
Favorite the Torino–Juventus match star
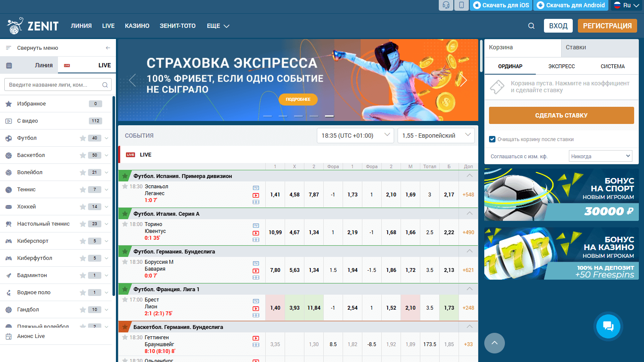click(125, 224)
